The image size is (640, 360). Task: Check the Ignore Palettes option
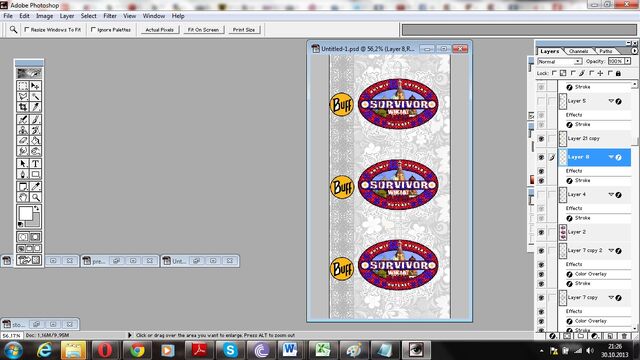coord(93,30)
